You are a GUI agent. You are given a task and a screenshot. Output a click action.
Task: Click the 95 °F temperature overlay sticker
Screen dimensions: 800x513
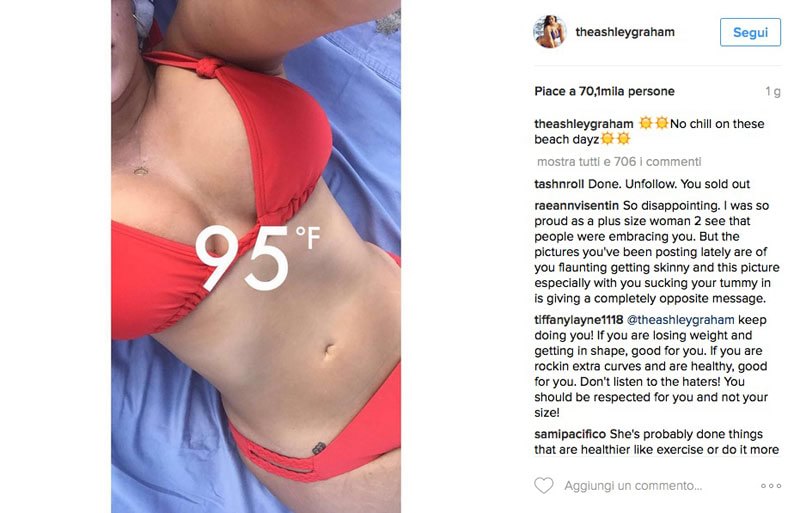[258, 258]
